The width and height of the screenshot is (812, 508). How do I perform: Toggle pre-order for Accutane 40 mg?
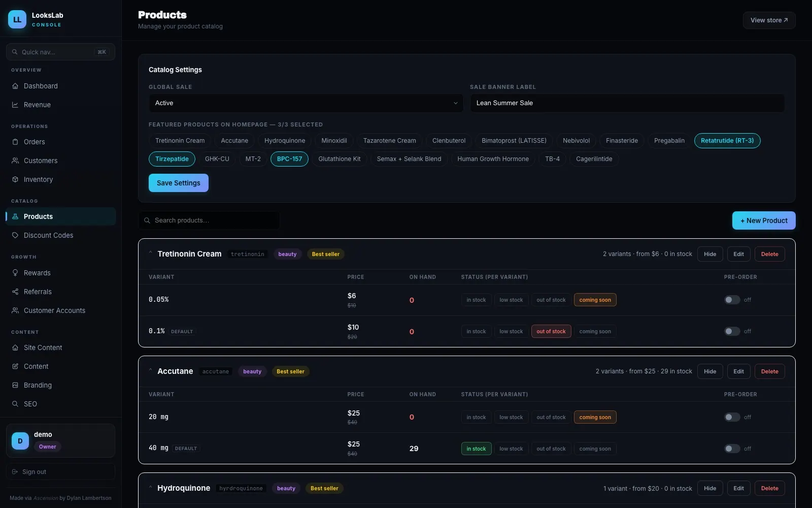(x=732, y=449)
